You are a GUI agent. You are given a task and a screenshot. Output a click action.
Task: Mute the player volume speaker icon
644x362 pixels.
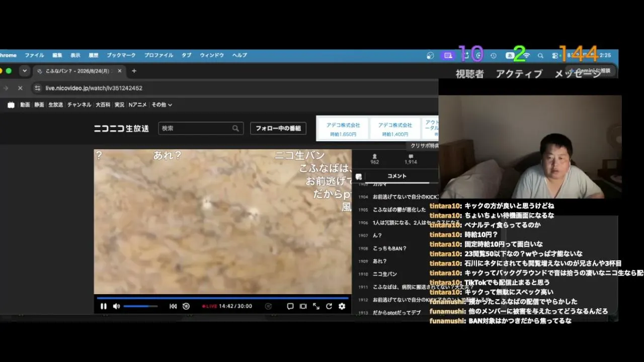pos(116,306)
